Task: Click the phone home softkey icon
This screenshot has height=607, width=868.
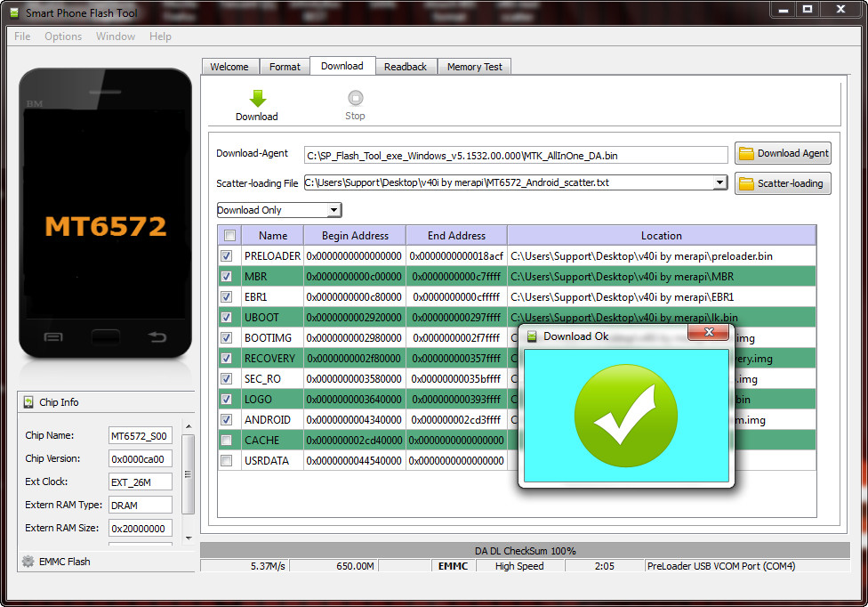Action: [x=105, y=336]
